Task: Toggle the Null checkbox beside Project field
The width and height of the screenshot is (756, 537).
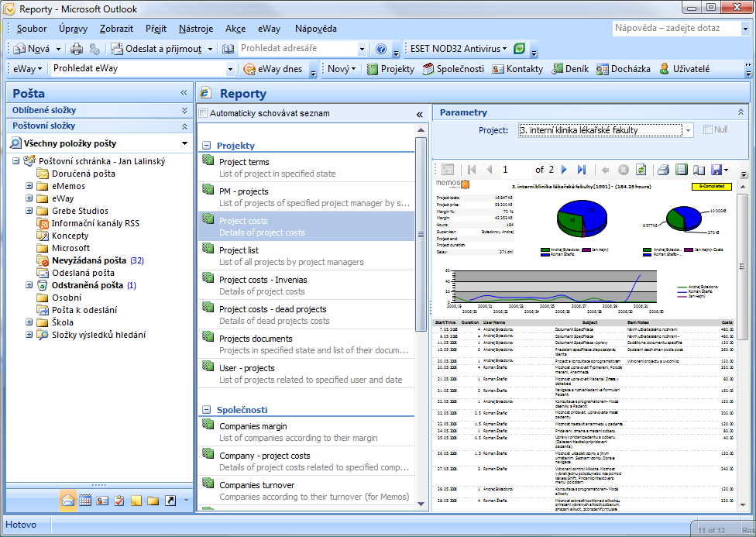Action: point(707,130)
